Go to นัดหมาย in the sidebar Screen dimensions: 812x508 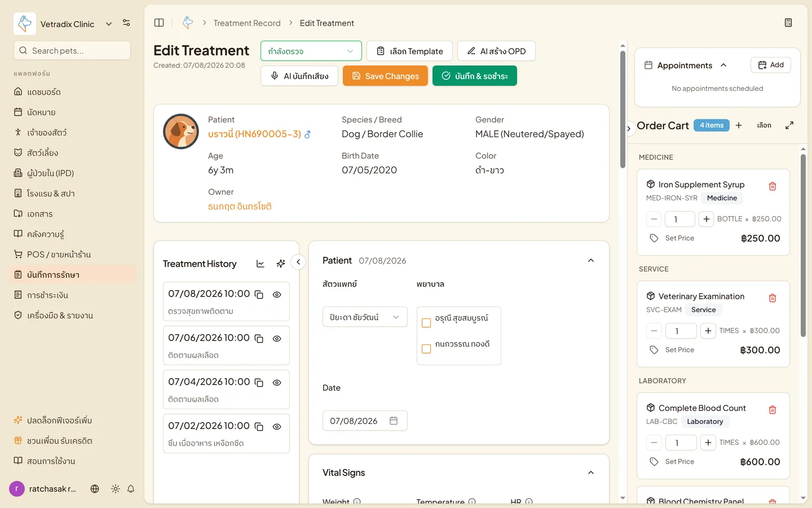(73, 112)
